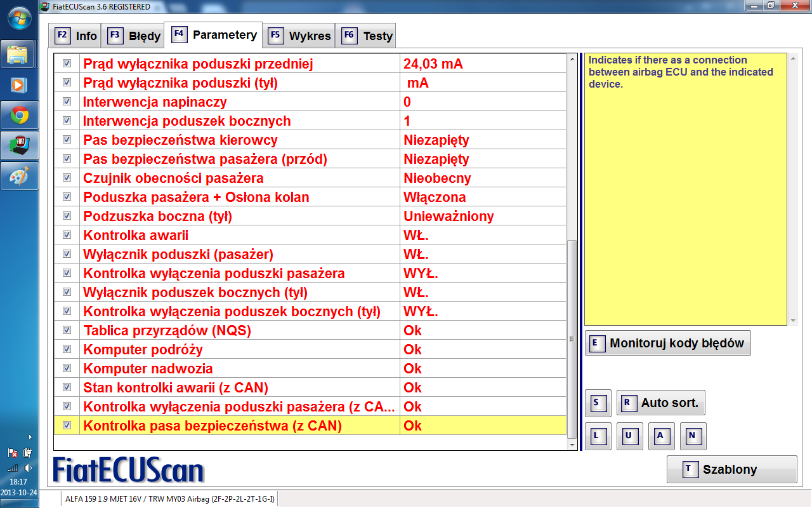Click Monitoruj kody błędów button
Screen dimensions: 812x508
click(667, 344)
